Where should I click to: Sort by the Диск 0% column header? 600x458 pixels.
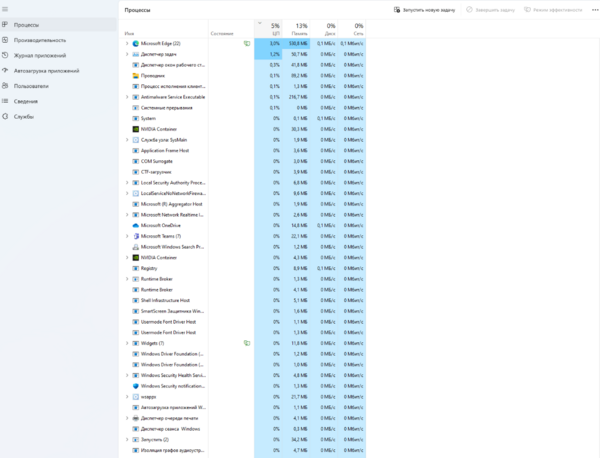coord(324,29)
